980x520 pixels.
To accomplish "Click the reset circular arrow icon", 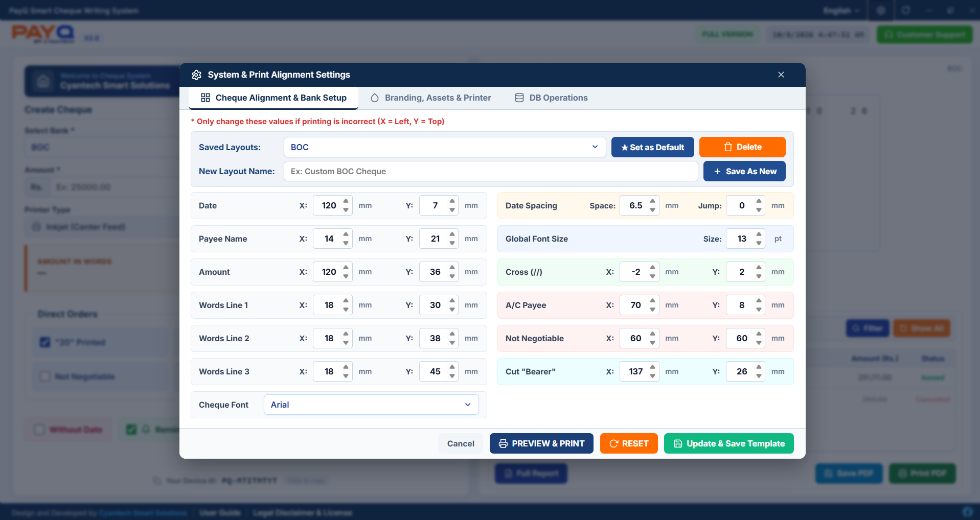I will point(614,443).
